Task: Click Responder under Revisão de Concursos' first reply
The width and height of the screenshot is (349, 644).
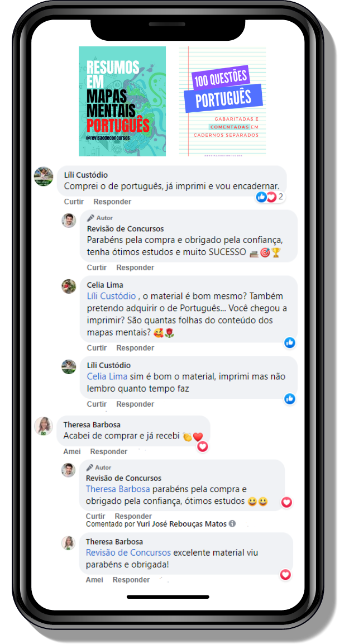Action: (135, 268)
